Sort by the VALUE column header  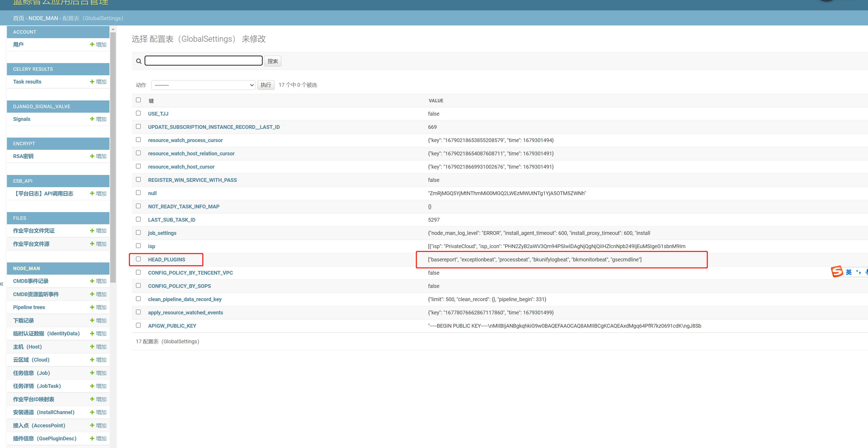click(x=436, y=101)
